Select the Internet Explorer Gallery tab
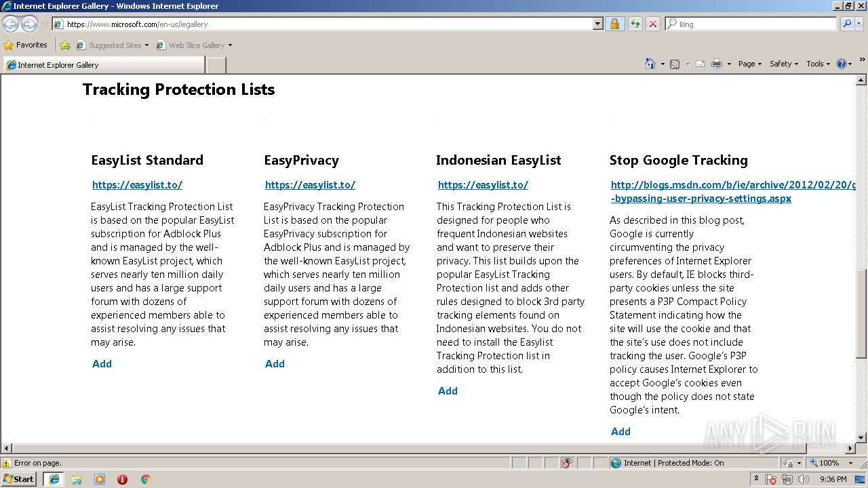 point(103,65)
